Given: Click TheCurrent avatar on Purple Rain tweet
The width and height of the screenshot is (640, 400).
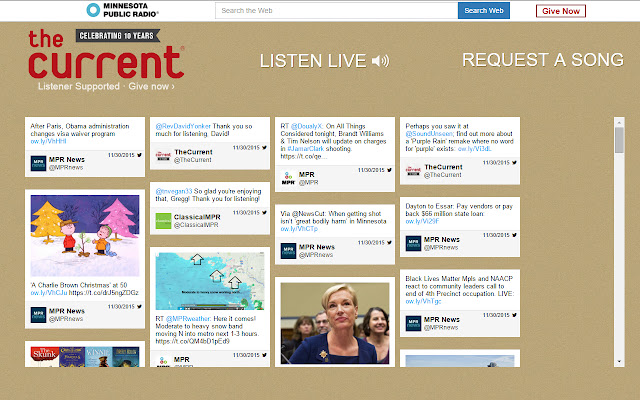Looking at the screenshot, I should (x=413, y=171).
